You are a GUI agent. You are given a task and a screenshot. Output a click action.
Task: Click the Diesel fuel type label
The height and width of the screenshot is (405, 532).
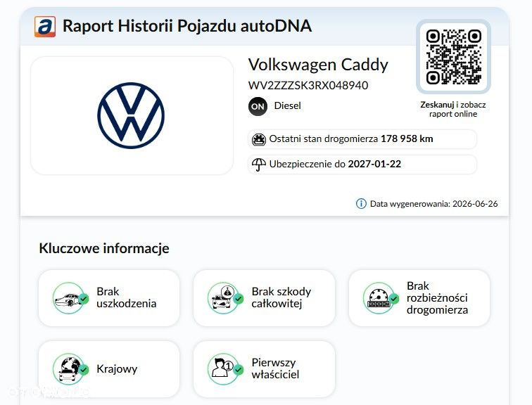point(287,105)
